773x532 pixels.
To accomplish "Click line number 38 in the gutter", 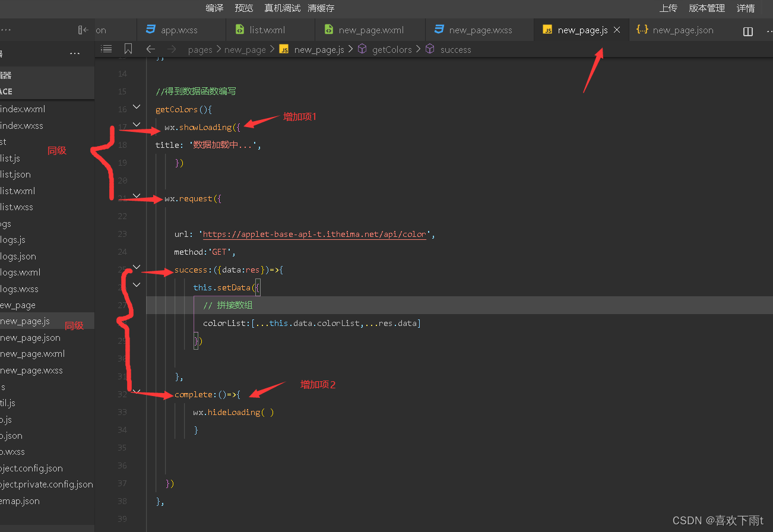I will [x=122, y=501].
